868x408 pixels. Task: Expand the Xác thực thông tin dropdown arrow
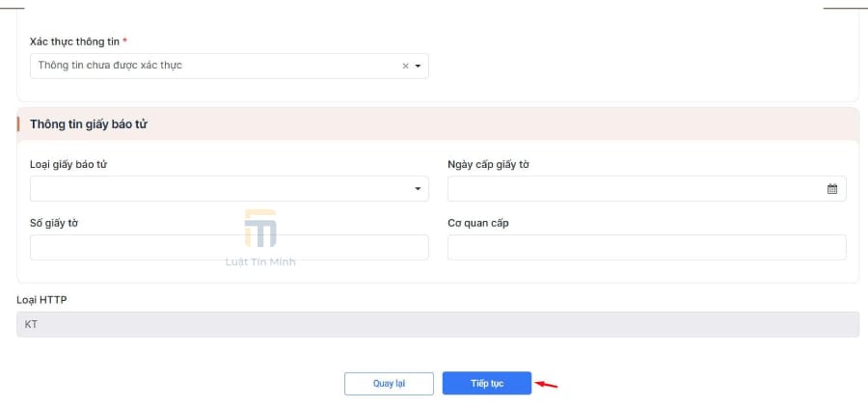(x=418, y=66)
